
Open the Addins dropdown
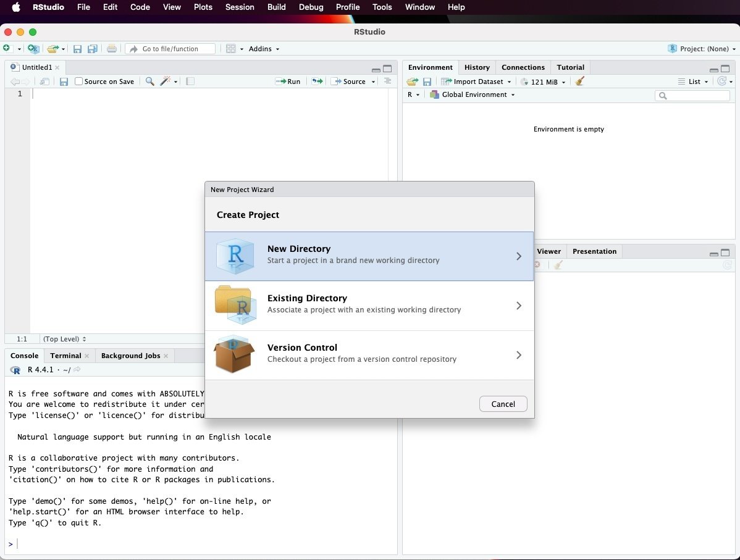264,49
